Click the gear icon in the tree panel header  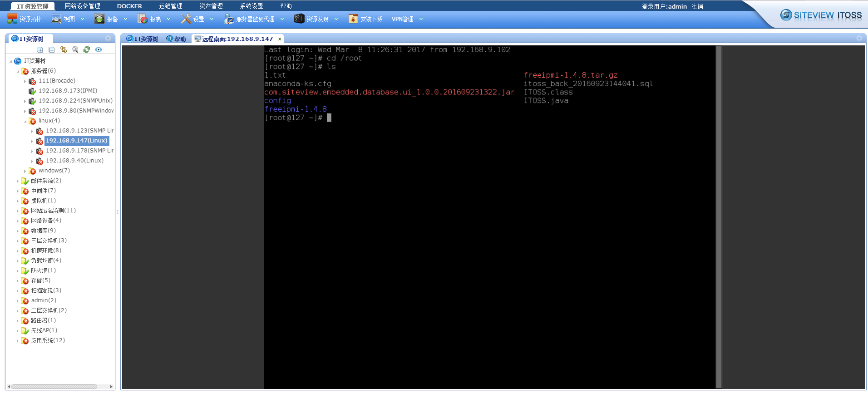108,39
